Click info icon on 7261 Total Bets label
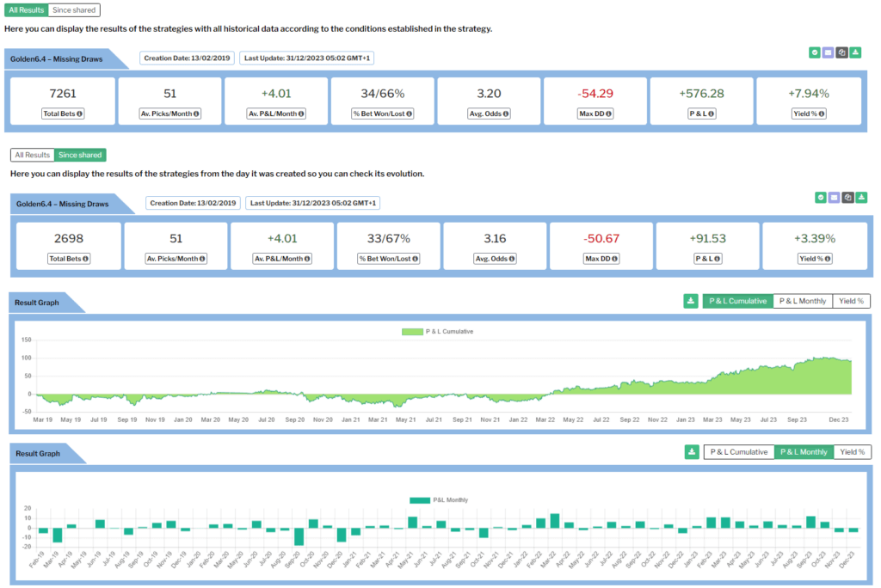The height and width of the screenshot is (588, 881). (x=79, y=113)
